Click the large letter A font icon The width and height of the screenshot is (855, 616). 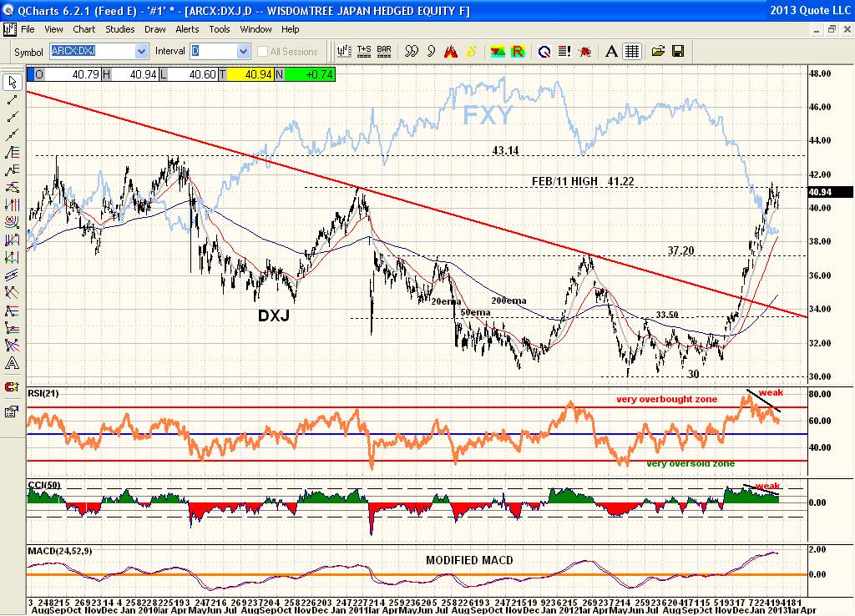[611, 52]
